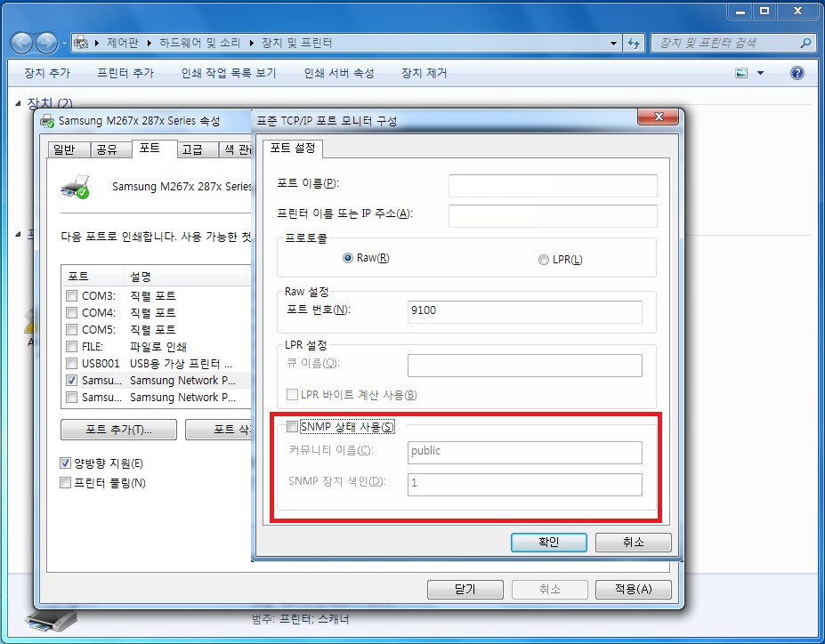The width and height of the screenshot is (825, 644).
Task: Sort ports by the 포트 column header
Action: tap(93, 277)
